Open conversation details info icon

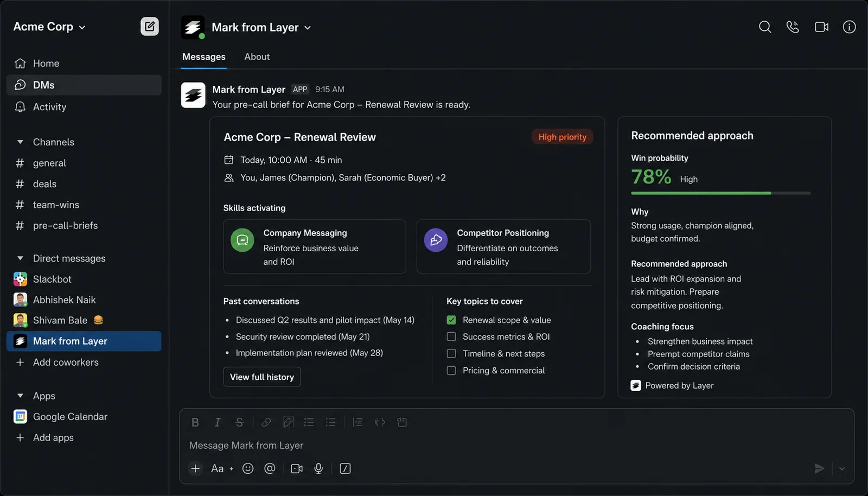pyautogui.click(x=849, y=27)
